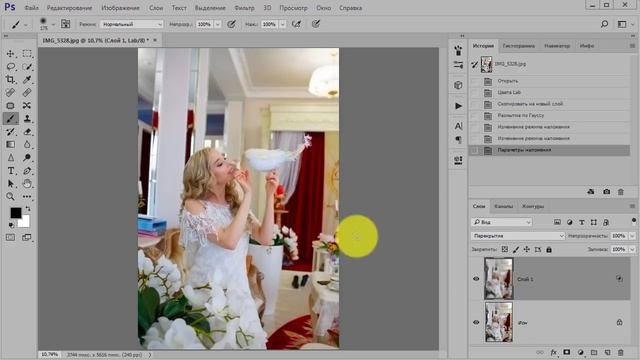Hide the Слой 1 layer
Screen dimensions: 640x360
tap(476, 279)
